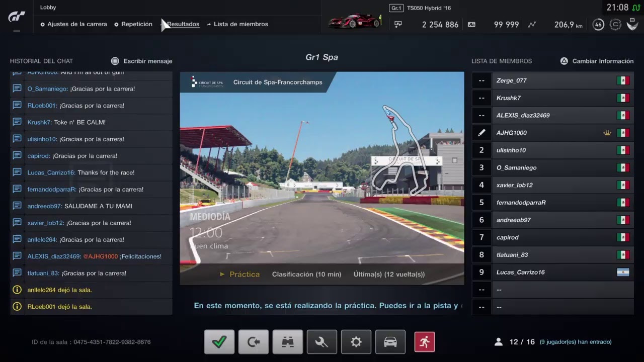Click chat message SALUDAME A TU MAMI

coord(98,206)
